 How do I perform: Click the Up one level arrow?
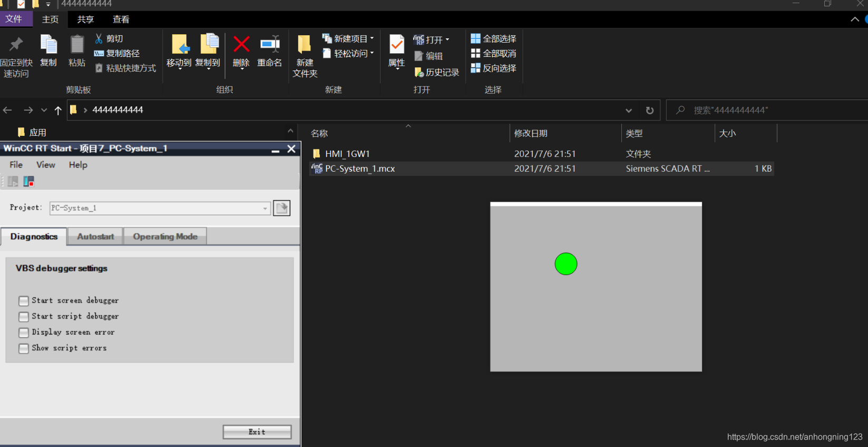click(58, 110)
